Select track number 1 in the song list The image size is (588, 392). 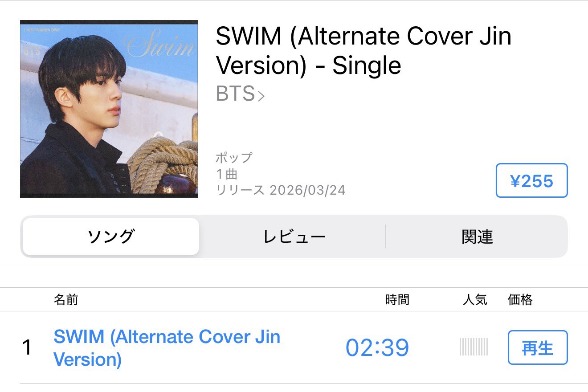tap(27, 348)
